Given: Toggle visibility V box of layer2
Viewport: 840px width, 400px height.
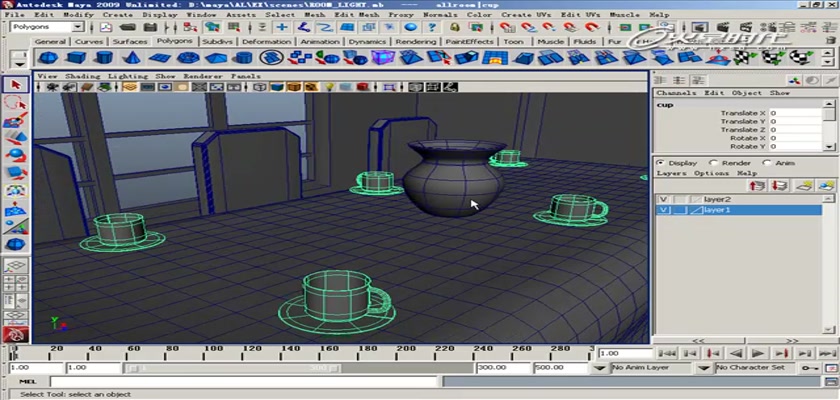Looking at the screenshot, I should [x=664, y=199].
